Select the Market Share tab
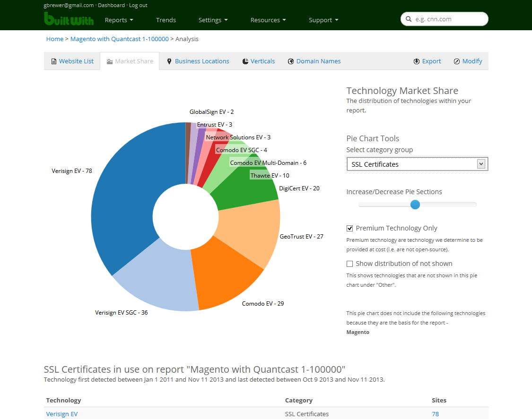 coord(130,61)
